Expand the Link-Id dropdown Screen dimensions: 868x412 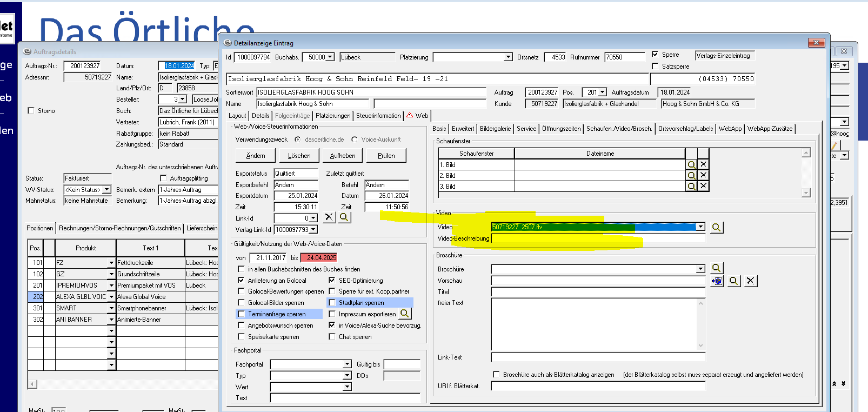click(x=313, y=218)
